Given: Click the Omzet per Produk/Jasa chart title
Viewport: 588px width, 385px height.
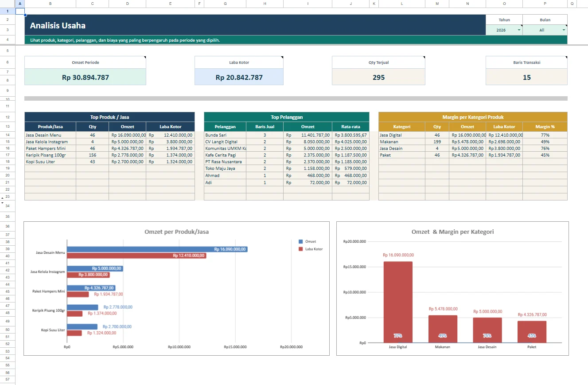Looking at the screenshot, I should point(176,232).
